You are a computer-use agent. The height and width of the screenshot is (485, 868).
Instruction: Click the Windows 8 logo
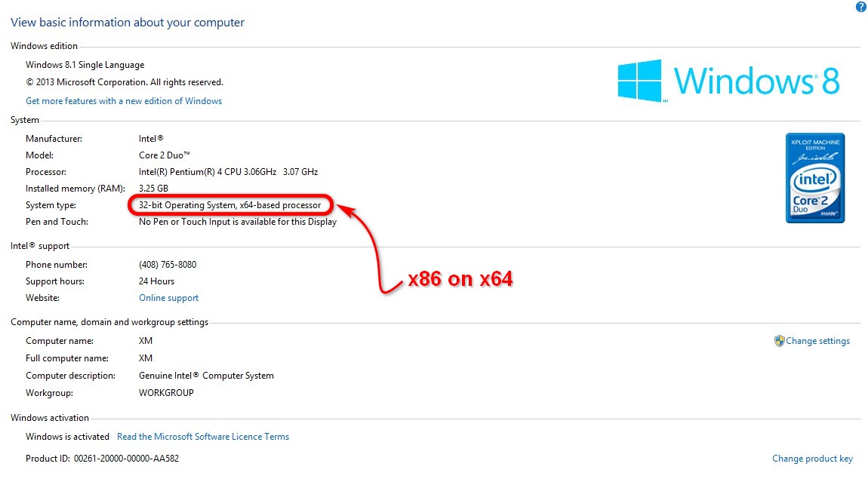pos(728,81)
